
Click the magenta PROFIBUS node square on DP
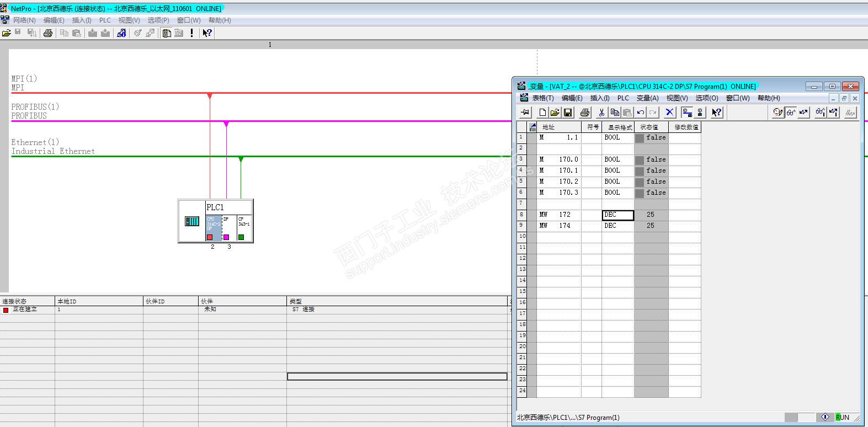point(226,237)
